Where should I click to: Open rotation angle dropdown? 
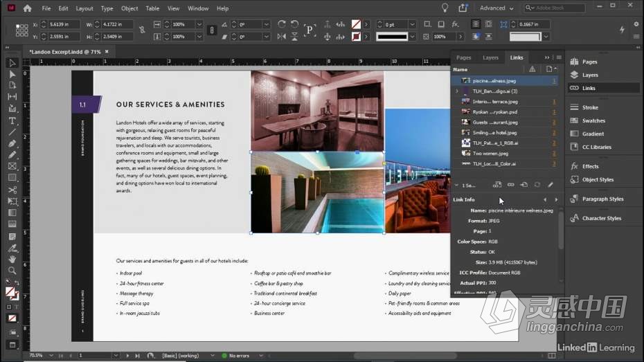[267, 24]
